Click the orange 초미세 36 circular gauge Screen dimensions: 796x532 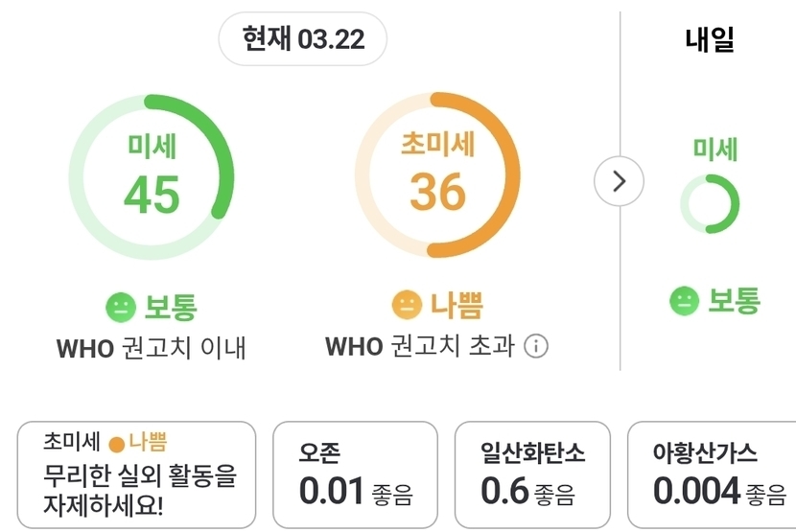(x=437, y=175)
